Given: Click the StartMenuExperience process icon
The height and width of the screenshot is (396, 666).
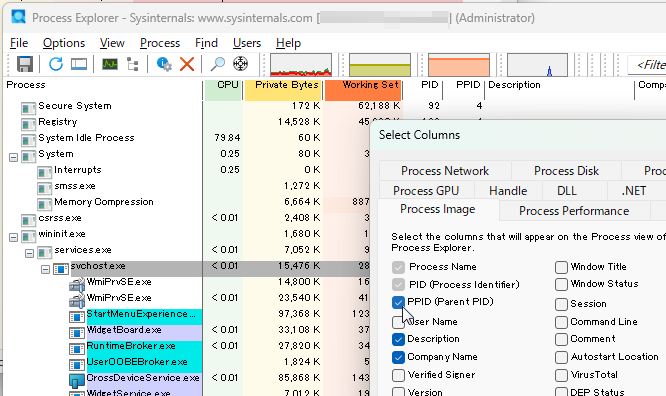Looking at the screenshot, I should point(77,317).
